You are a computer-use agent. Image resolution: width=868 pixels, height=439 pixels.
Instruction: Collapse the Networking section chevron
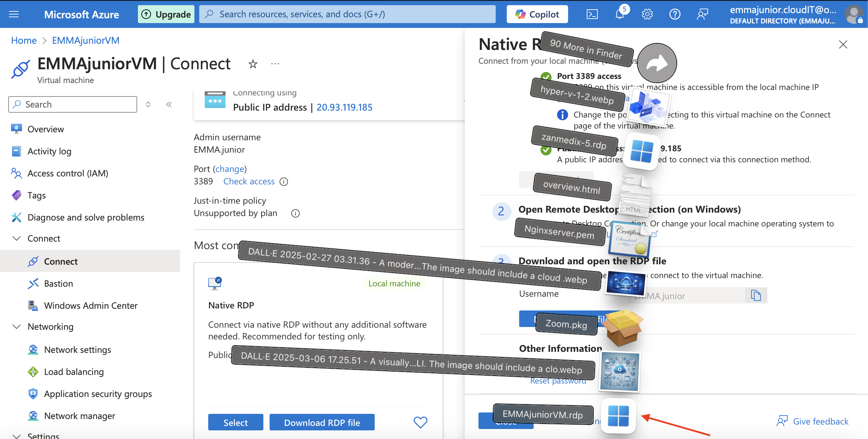17,326
